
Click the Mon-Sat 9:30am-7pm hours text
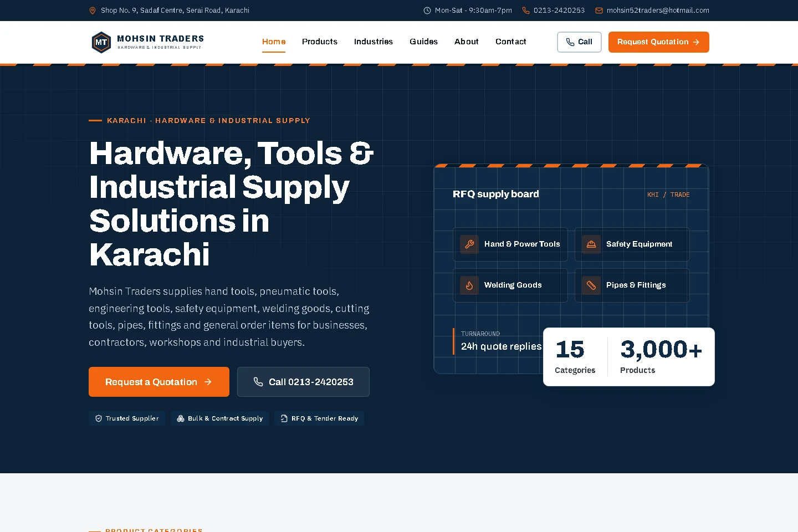pyautogui.click(x=473, y=11)
